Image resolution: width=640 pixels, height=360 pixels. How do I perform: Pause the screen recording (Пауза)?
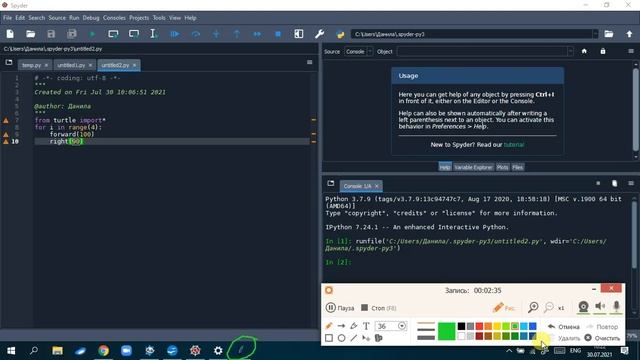pos(340,308)
